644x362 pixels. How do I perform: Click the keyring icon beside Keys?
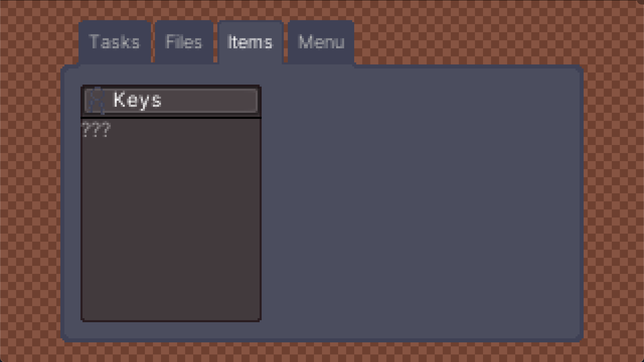pos(97,100)
